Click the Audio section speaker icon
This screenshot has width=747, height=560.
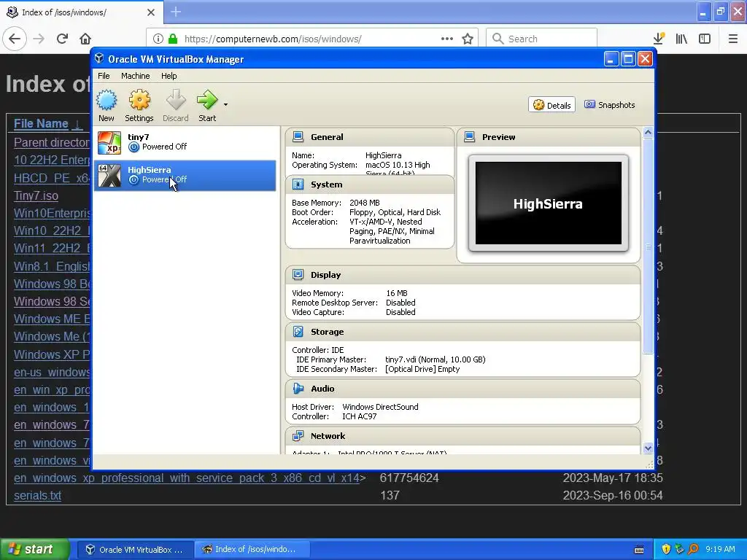pyautogui.click(x=298, y=389)
